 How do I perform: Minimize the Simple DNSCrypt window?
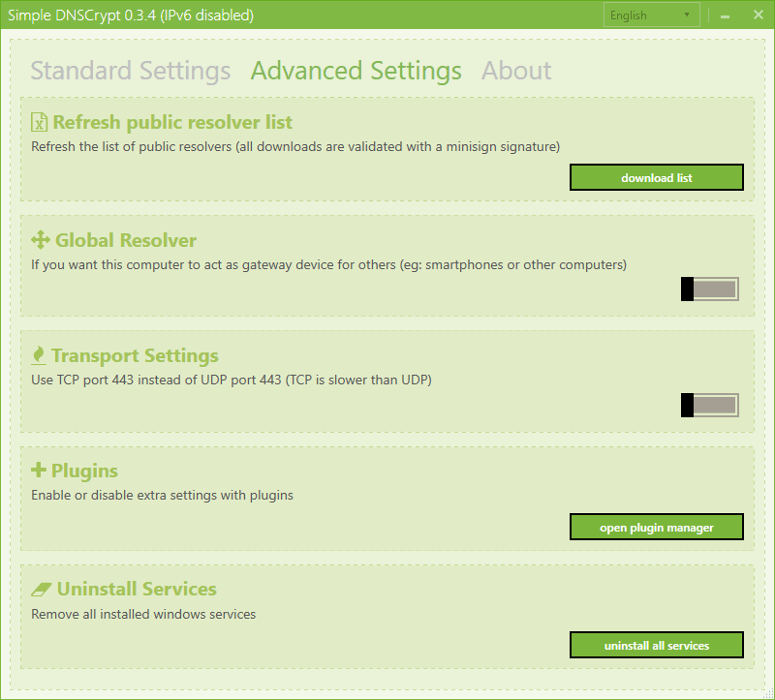coord(725,15)
